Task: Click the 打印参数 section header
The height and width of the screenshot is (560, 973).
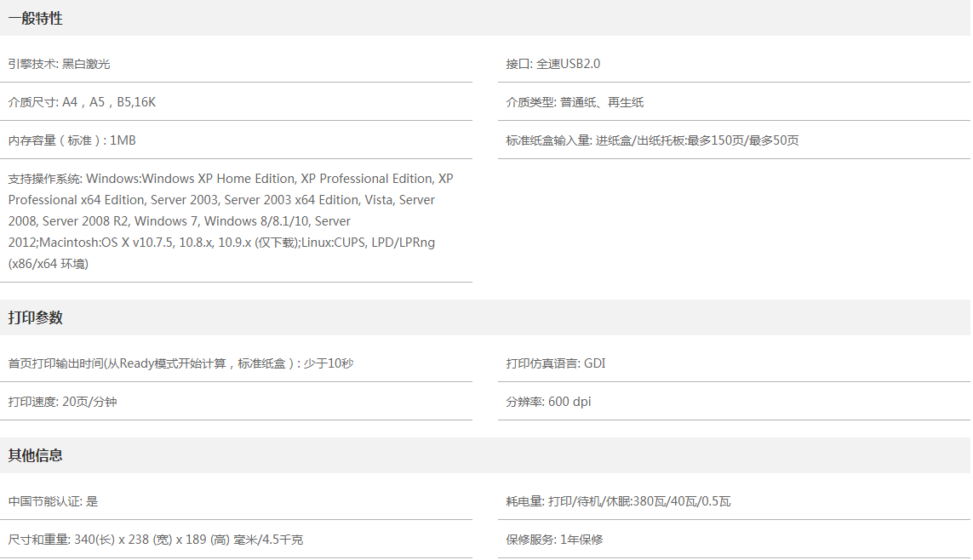Action: 36,317
